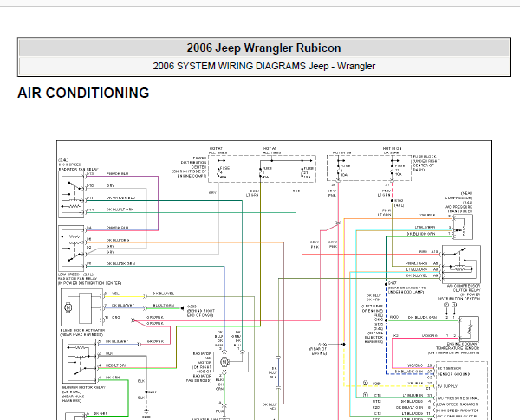Select the "5V SUPPLY" label

click(447, 386)
